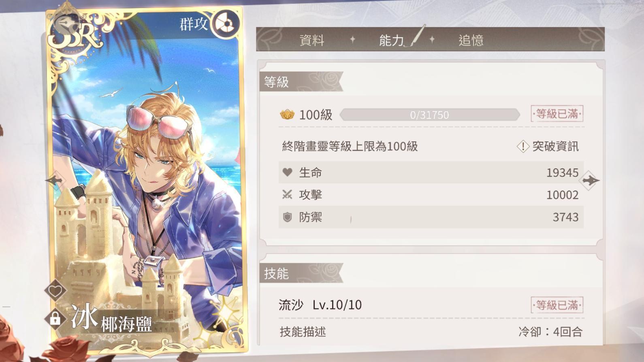
Task: Click the 突破資訊 exclamation icon
Action: click(523, 146)
